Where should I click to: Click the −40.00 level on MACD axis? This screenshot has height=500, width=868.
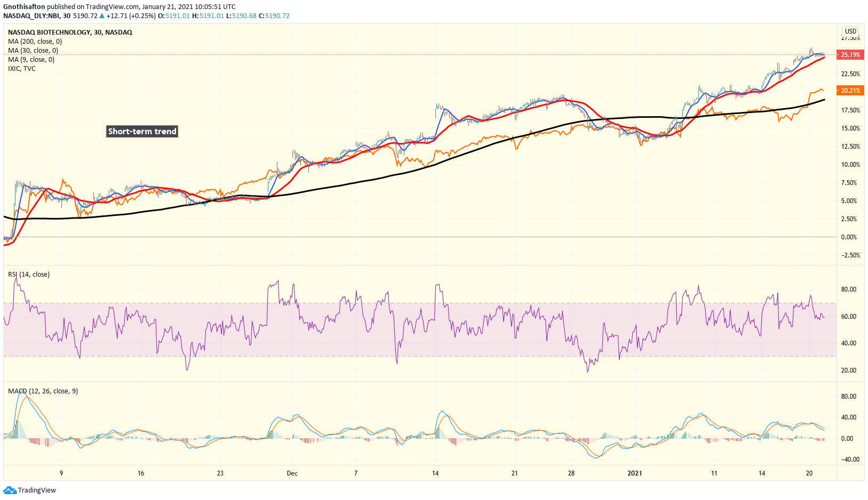click(x=850, y=459)
